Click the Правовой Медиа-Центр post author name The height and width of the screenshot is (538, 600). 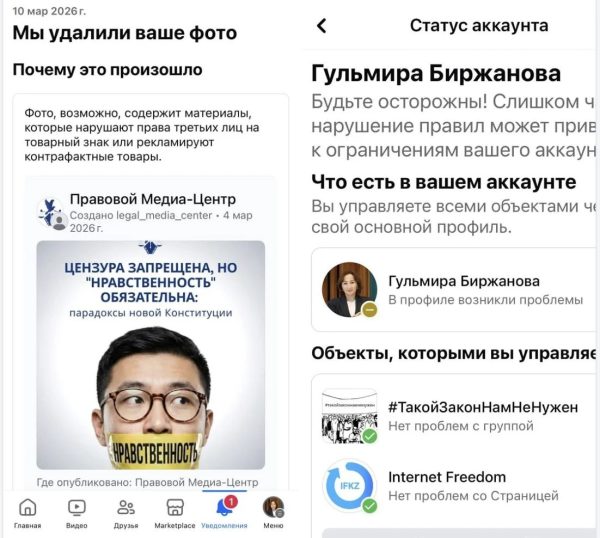[x=153, y=199]
